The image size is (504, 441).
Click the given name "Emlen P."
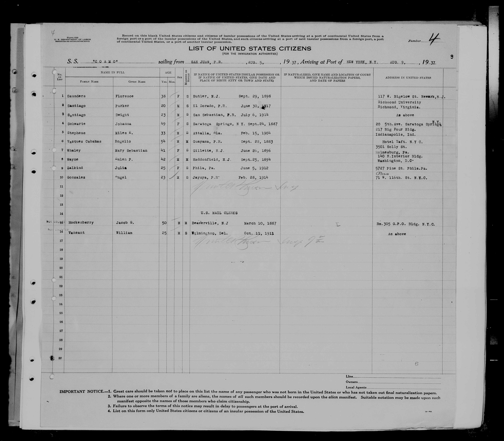tap(124, 159)
